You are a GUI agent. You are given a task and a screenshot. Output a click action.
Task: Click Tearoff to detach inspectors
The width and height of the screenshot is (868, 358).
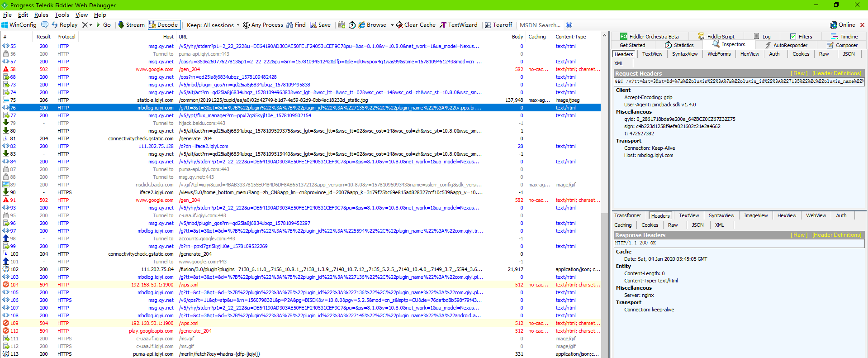[x=498, y=25]
